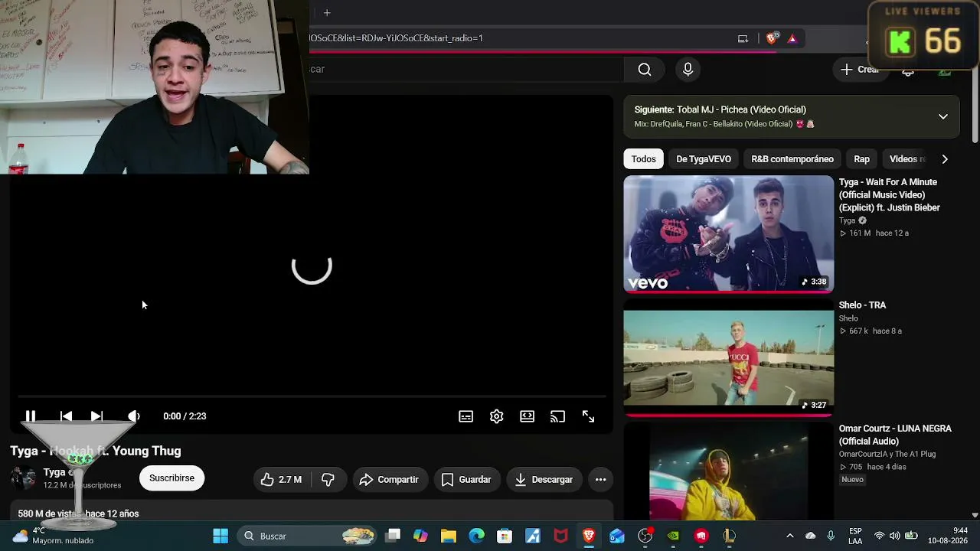Click the Shelo channel name
The height and width of the screenshot is (551, 980).
[848, 318]
